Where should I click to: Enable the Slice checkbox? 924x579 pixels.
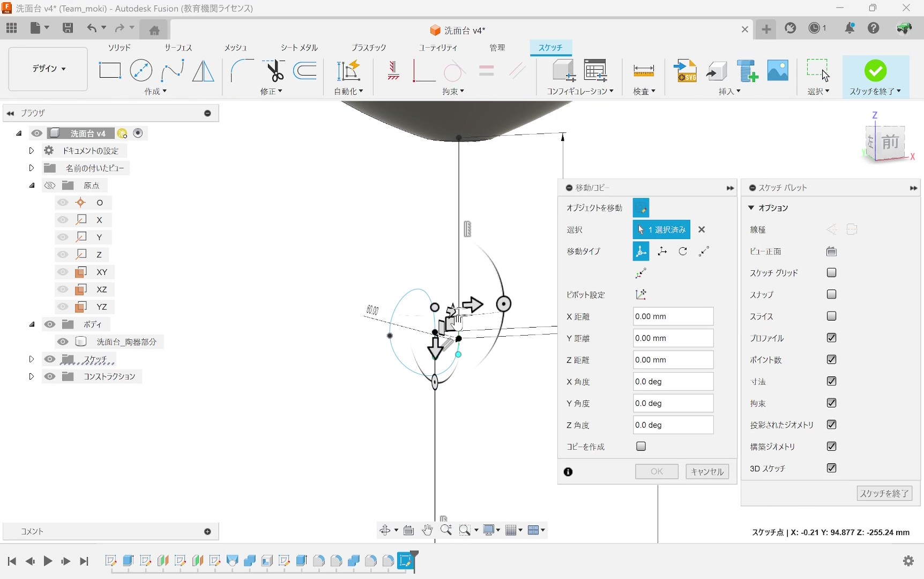[832, 316]
